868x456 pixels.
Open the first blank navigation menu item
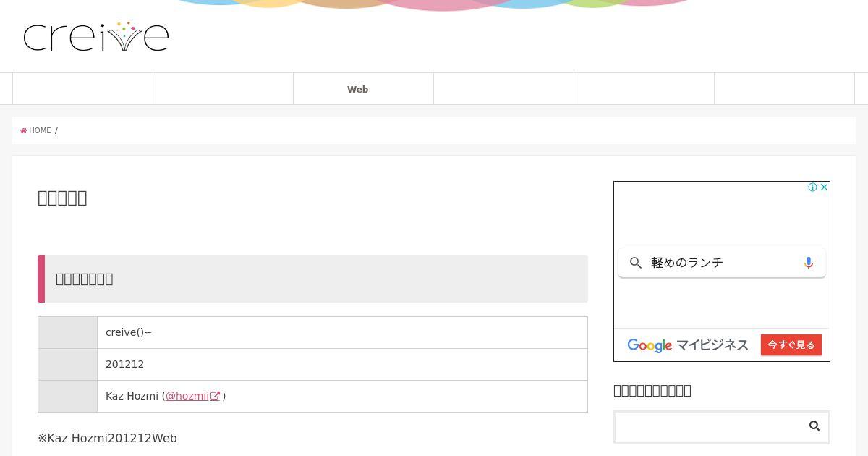[83, 89]
